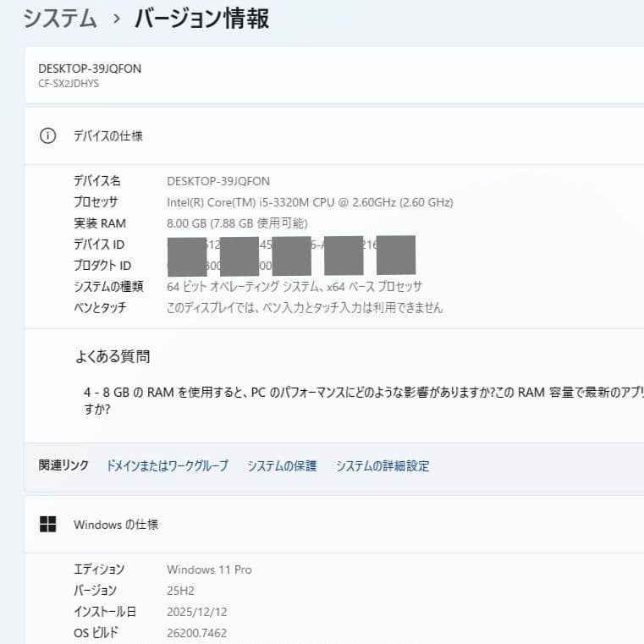The height and width of the screenshot is (644, 644).
Task: Select the よくある質問 heading
Action: pyautogui.click(x=113, y=356)
